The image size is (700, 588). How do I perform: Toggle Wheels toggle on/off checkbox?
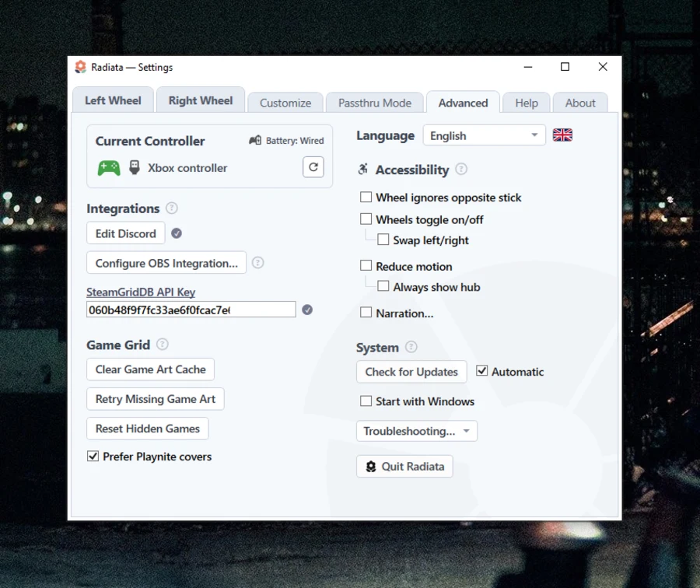click(366, 219)
